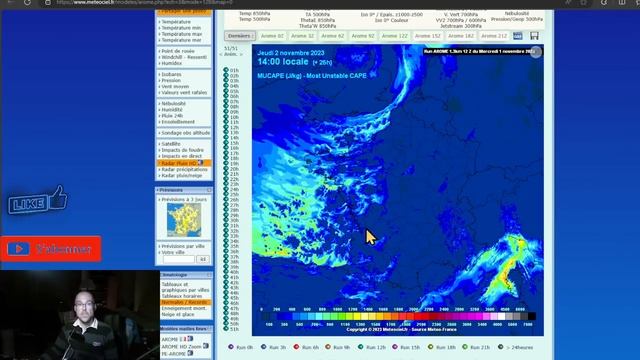Select the 18h timestep radio dot

226,158
